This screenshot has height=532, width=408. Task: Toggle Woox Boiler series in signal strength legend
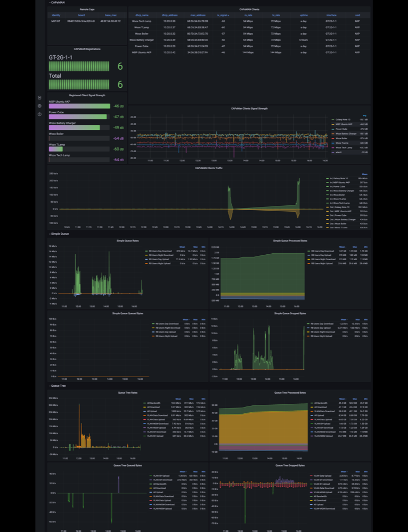341,138
